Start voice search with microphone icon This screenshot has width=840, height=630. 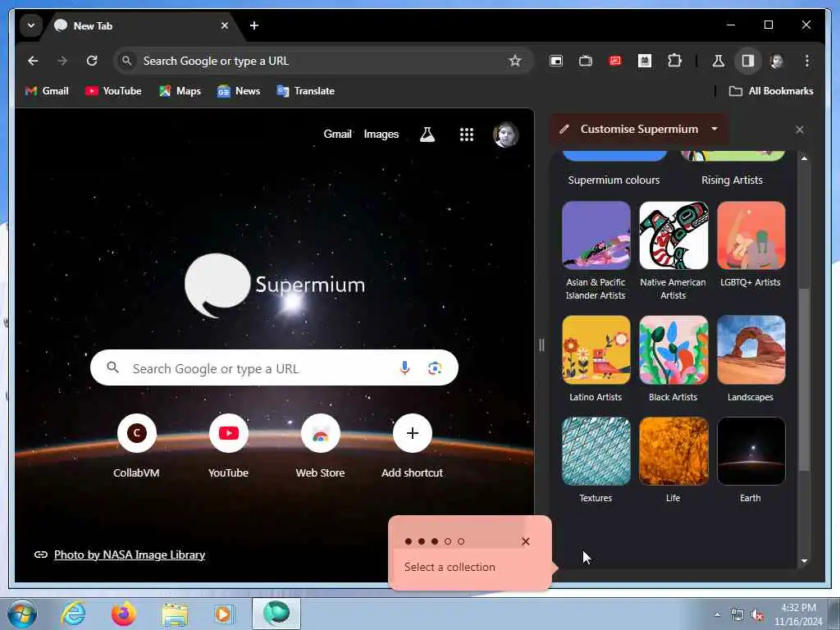405,368
